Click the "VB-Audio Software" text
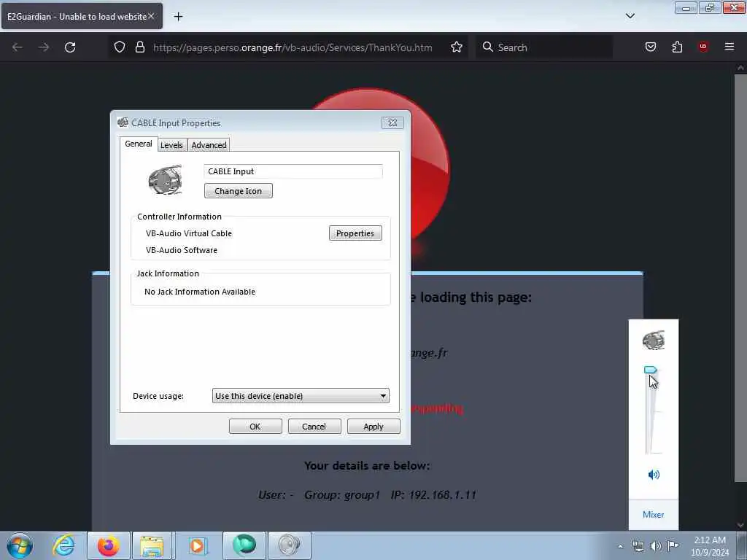 pyautogui.click(x=182, y=250)
